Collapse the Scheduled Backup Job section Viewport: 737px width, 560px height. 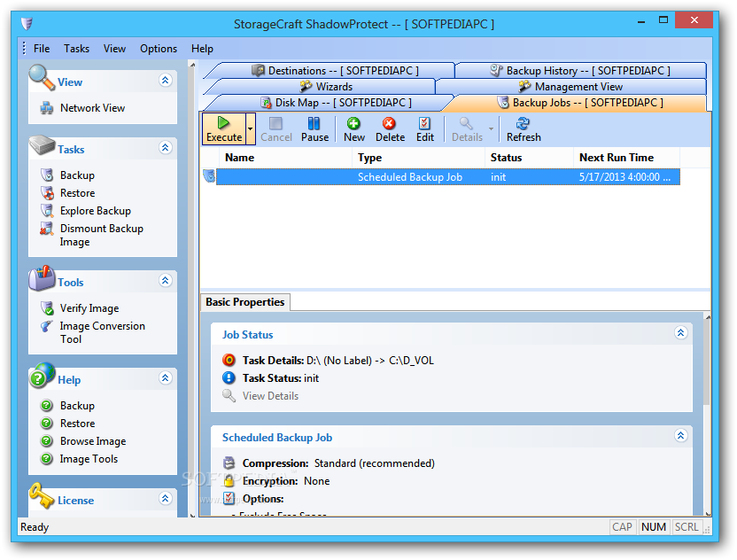coord(680,436)
